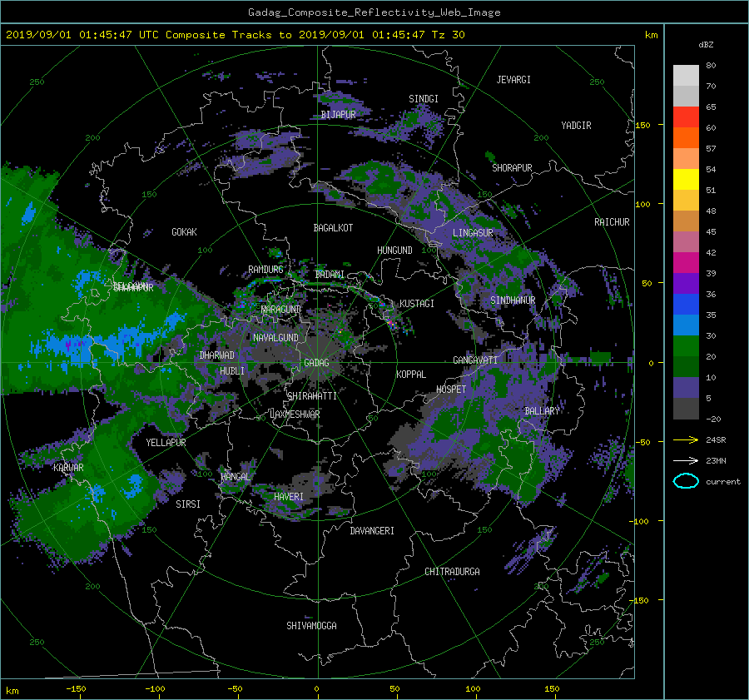The height and width of the screenshot is (700, 749).
Task: Click the JEVARGI city label
Action: coord(513,80)
